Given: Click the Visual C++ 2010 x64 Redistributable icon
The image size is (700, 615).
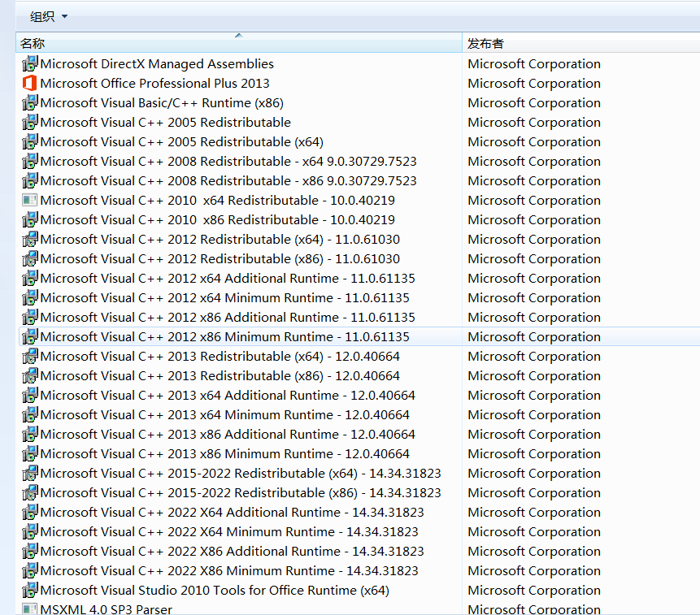Looking at the screenshot, I should 29,200.
